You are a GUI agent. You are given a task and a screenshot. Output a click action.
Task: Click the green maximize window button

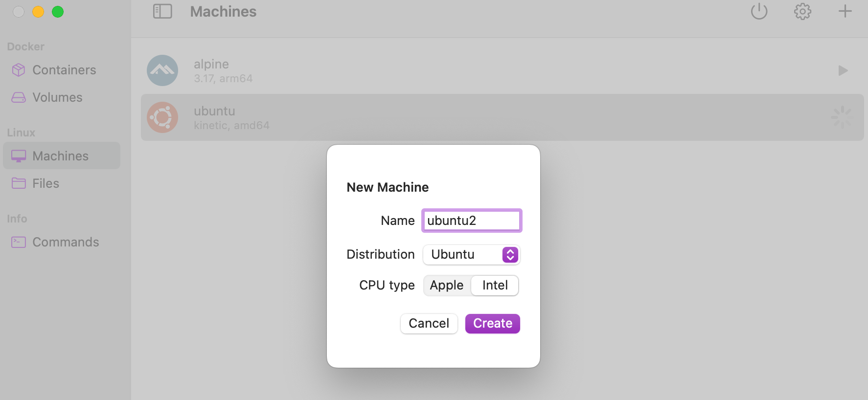coord(58,12)
